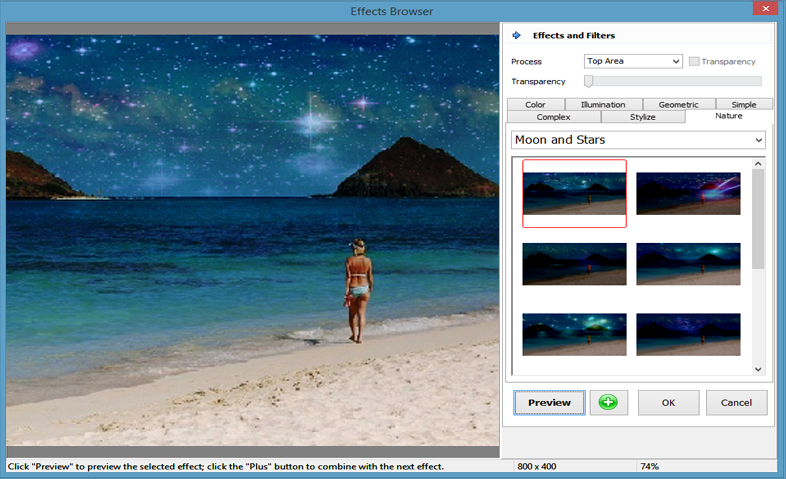Screen dimensions: 786x479
Task: Click the 800 x 400 status bar text
Action: coord(536,466)
